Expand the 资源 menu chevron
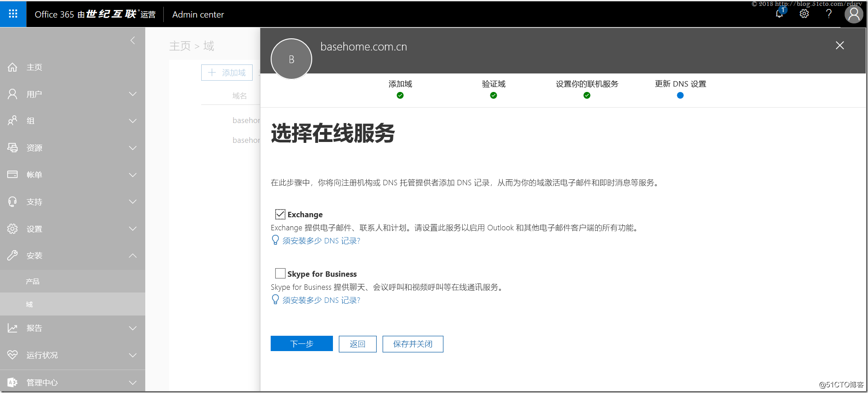Image resolution: width=868 pixels, height=393 pixels. 133,148
